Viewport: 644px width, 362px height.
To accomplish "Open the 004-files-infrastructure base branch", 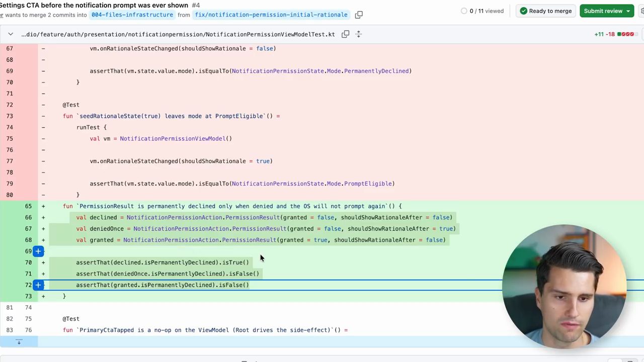I will 132,15.
